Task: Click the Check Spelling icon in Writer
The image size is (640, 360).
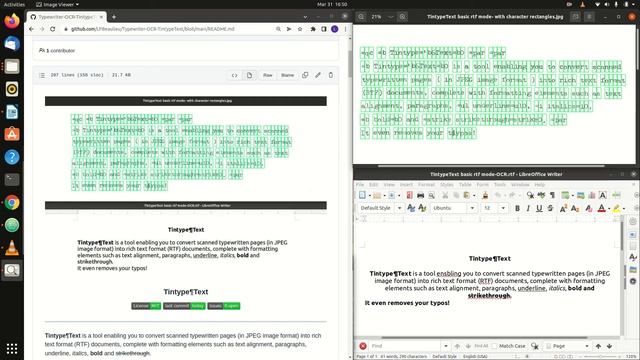Action: 541,195
